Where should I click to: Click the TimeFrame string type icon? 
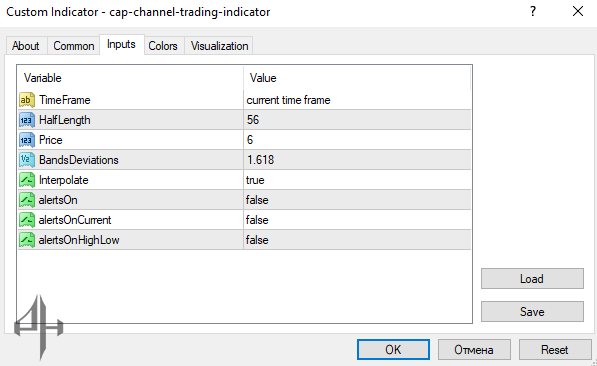coord(27,100)
